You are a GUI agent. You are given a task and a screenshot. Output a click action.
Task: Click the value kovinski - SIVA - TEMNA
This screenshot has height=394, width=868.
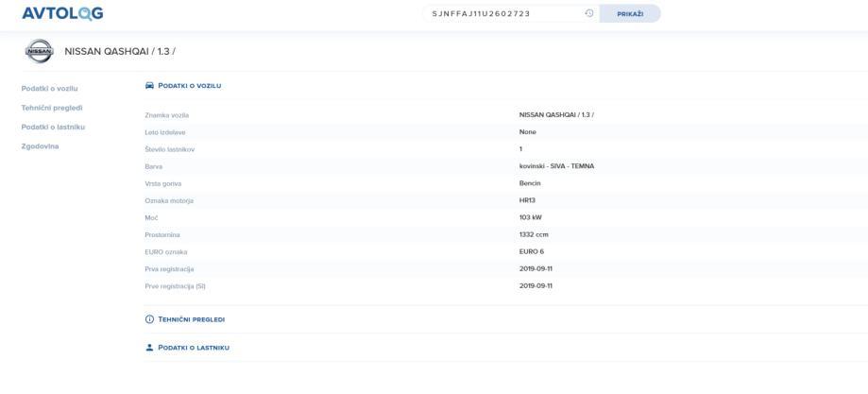tap(556, 165)
